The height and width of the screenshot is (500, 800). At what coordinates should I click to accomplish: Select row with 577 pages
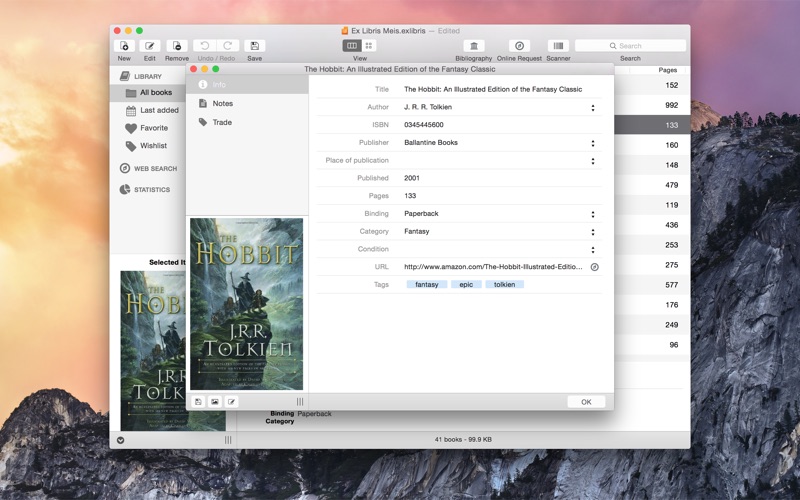click(652, 285)
